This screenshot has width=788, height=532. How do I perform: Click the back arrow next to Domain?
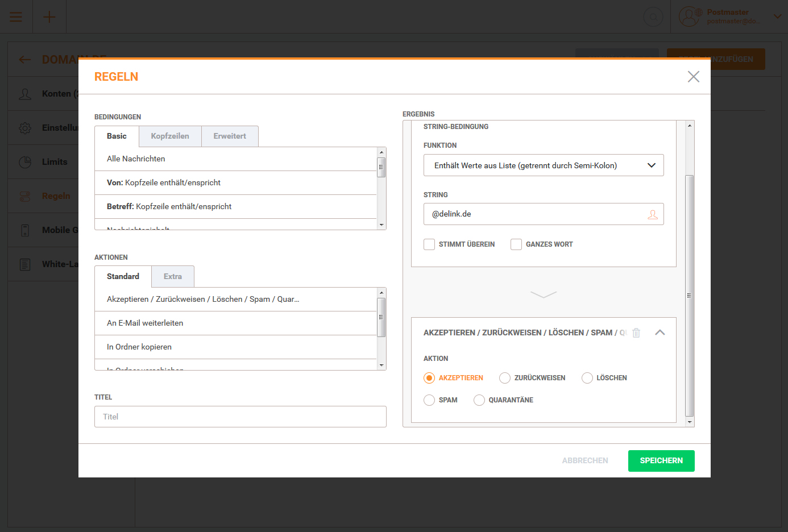coord(25,60)
